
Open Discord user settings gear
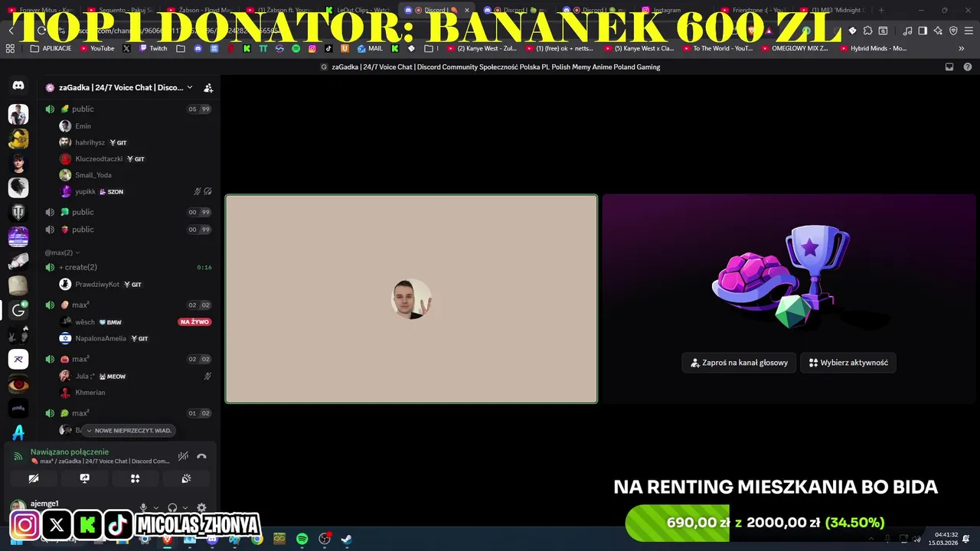point(201,507)
